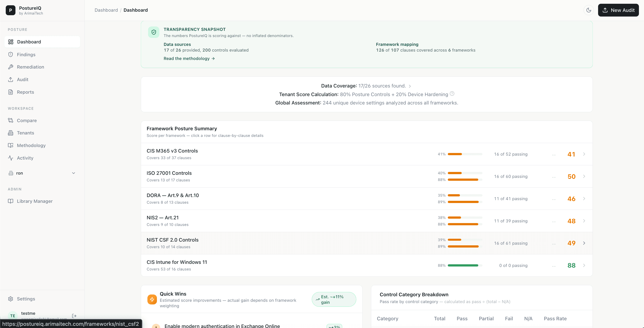Click the Methodology book icon

tap(11, 145)
